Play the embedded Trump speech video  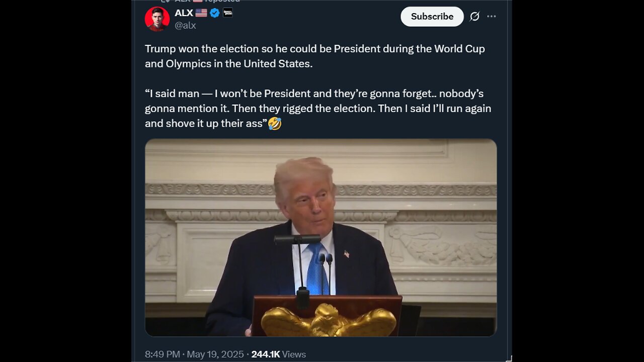[x=321, y=237]
